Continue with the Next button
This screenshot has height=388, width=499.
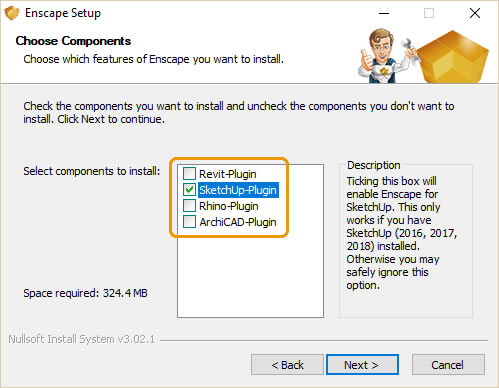point(362,365)
